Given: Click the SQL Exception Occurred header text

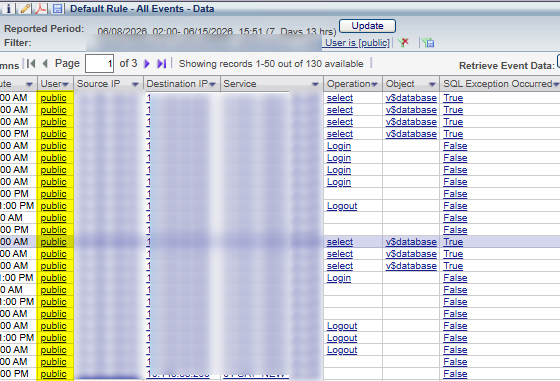Looking at the screenshot, I should click(x=498, y=84).
